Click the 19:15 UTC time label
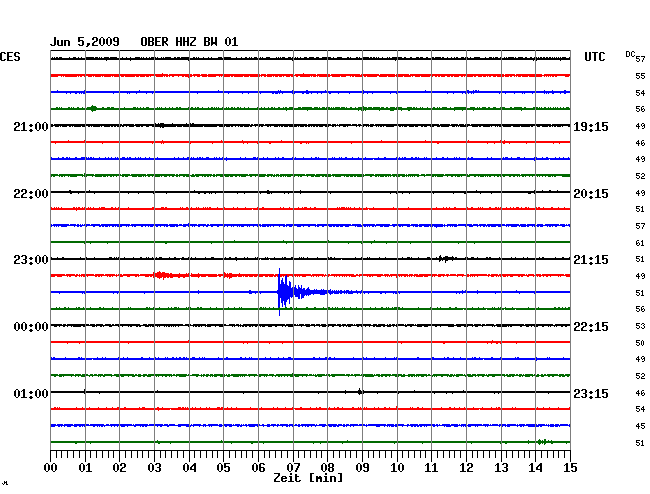Image resolution: width=650 pixels, height=494 pixels. click(591, 126)
